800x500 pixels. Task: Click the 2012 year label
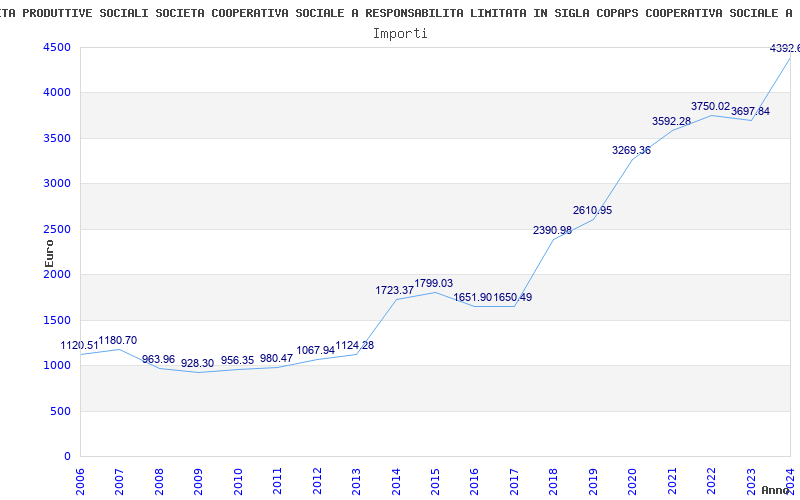coord(317,482)
